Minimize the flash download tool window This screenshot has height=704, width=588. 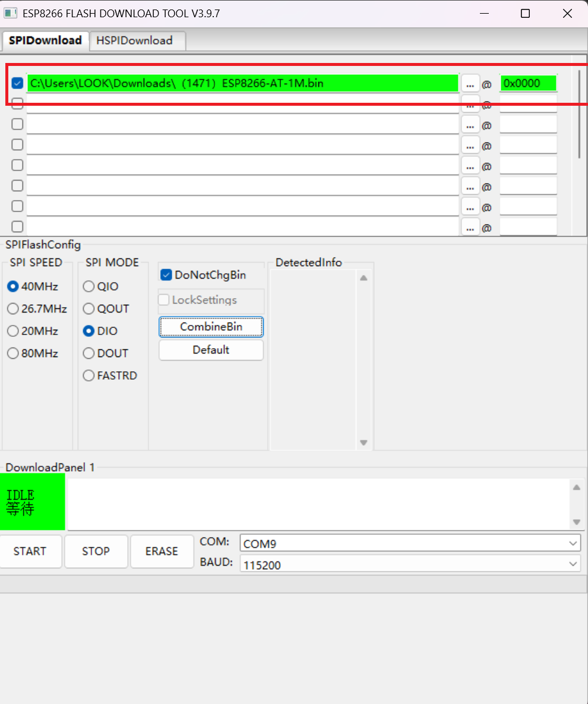point(484,14)
